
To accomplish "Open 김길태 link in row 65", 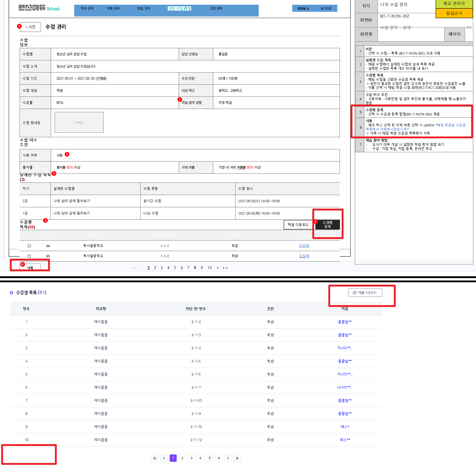I will [x=304, y=256].
